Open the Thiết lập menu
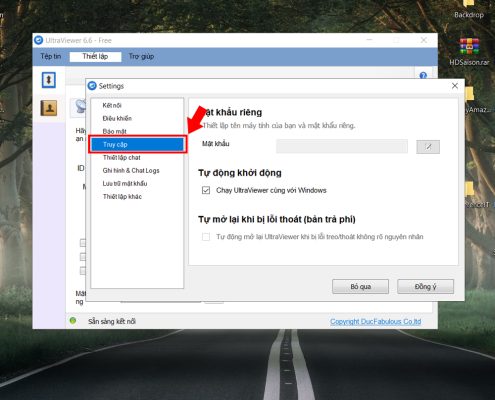The width and height of the screenshot is (495, 400). 95,56
